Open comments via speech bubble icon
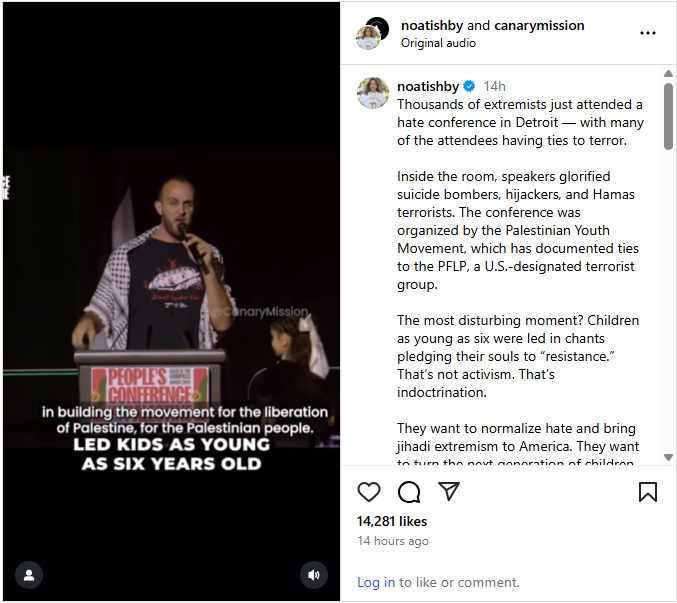The height and width of the screenshot is (603, 677). (x=409, y=492)
